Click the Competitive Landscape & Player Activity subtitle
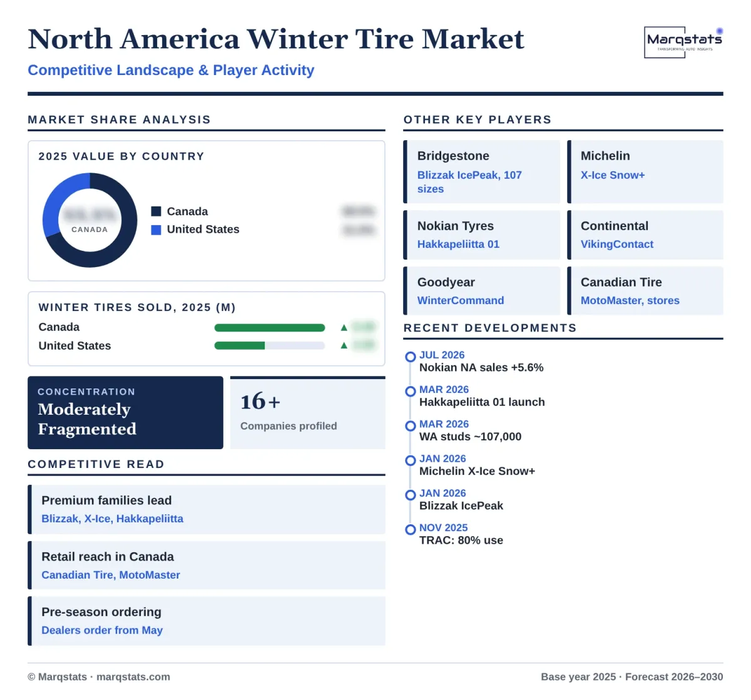751x700 pixels. (171, 70)
